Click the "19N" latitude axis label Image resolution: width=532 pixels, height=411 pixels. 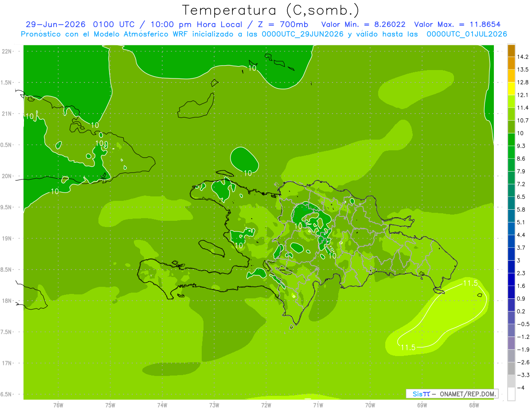(8, 239)
